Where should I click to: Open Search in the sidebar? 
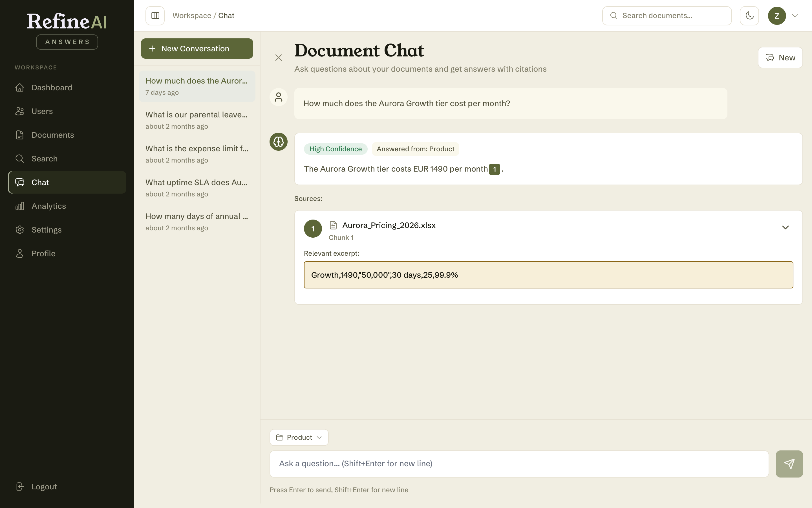67,159
